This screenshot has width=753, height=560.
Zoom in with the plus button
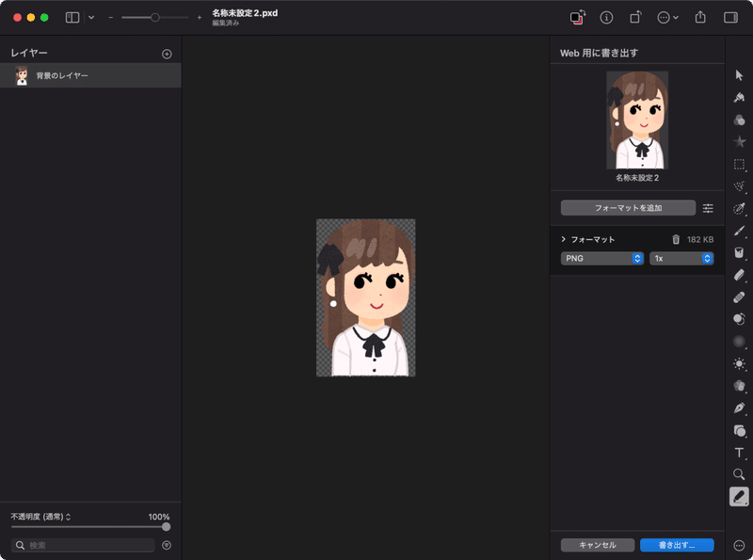pyautogui.click(x=200, y=18)
